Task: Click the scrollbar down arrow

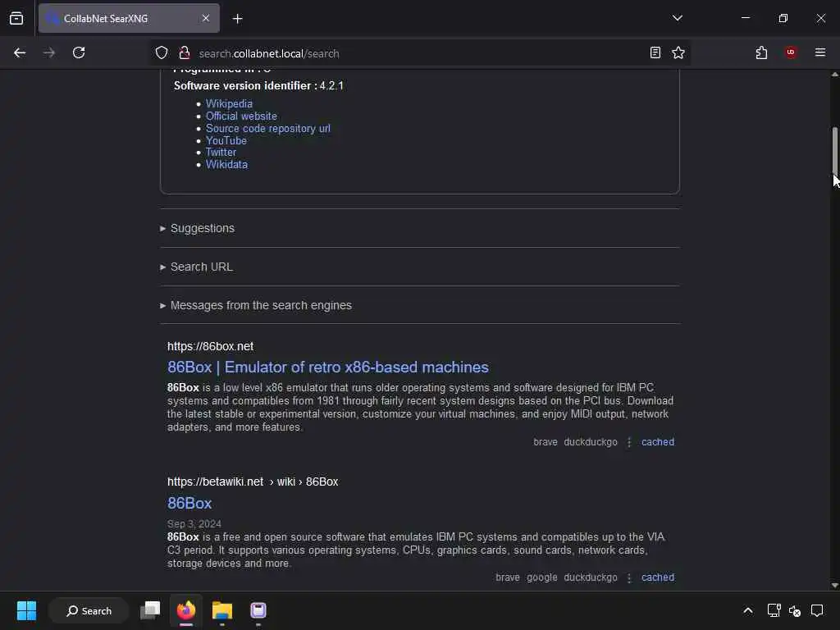Action: tap(834, 586)
